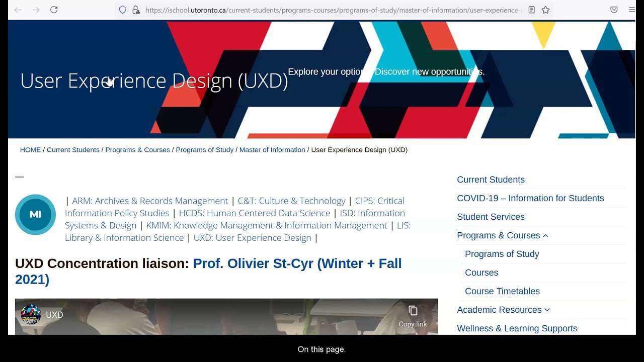The height and width of the screenshot is (362, 644).
Task: Open the browser hamburger menu
Action: [632, 10]
